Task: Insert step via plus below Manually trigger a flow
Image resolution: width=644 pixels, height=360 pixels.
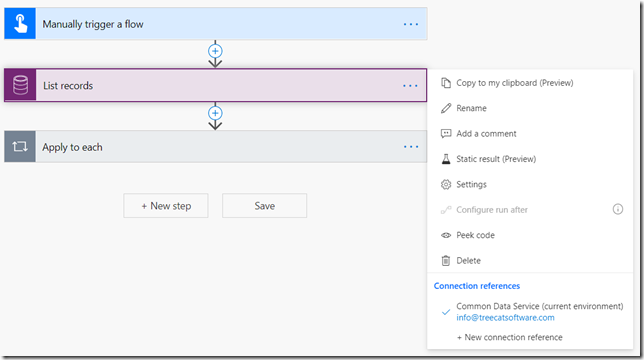Action: (215, 51)
